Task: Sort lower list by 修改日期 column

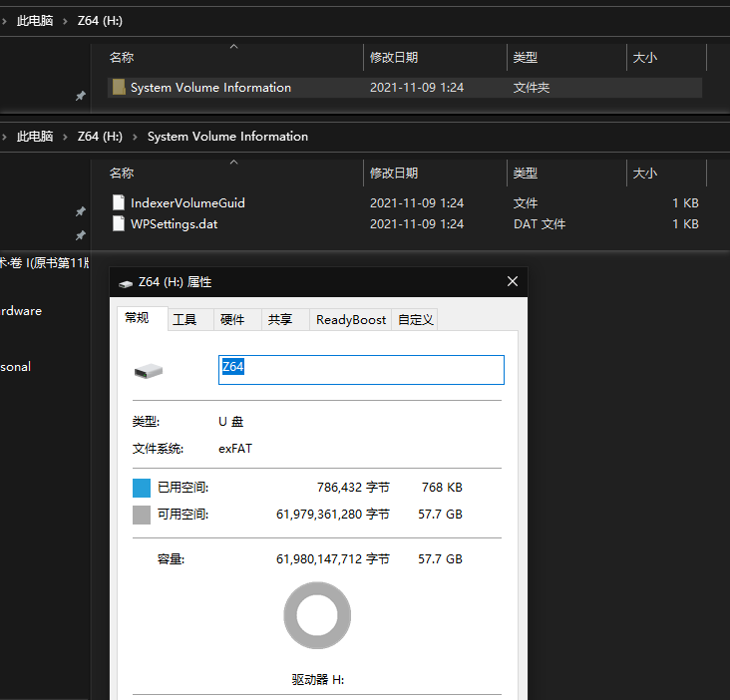Action: [394, 174]
